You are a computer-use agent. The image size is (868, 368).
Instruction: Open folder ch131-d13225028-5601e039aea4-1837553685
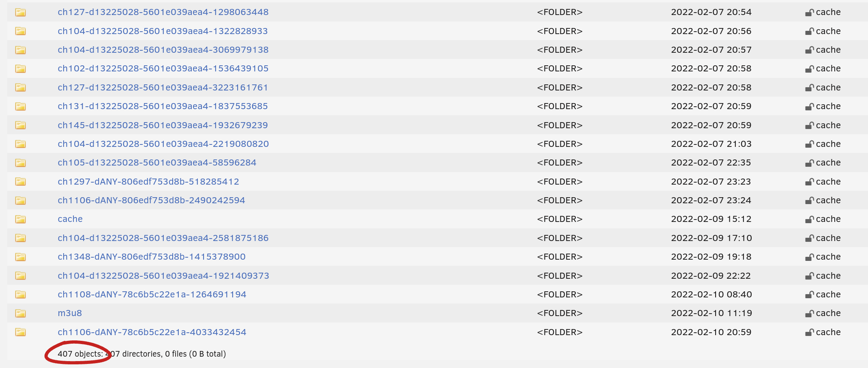163,106
